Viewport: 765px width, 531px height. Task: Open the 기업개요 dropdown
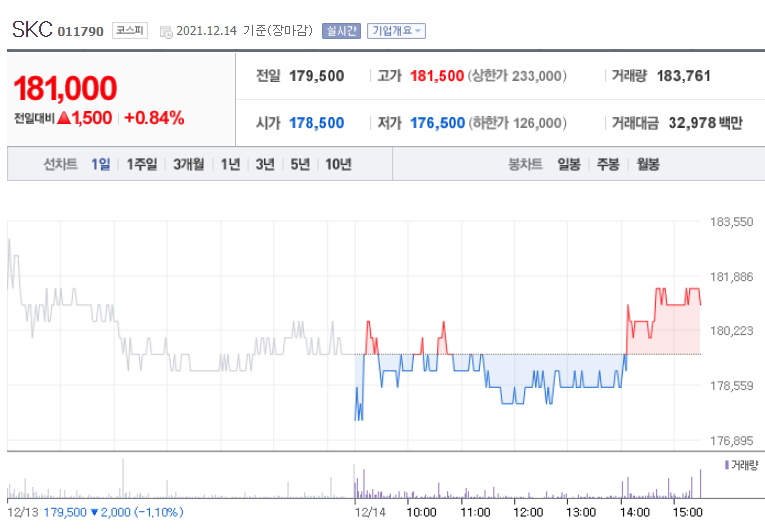click(396, 31)
